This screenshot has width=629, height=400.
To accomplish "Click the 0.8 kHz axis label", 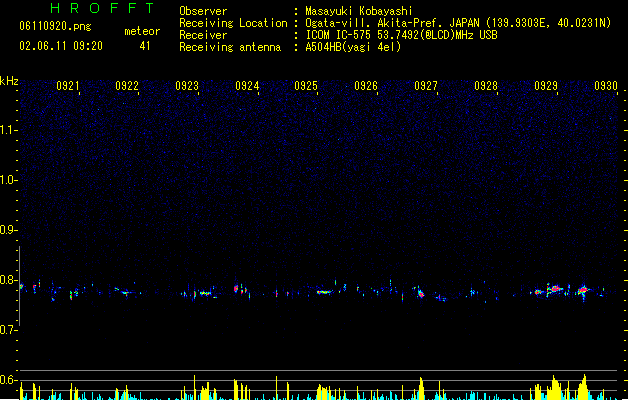I will [x=8, y=280].
